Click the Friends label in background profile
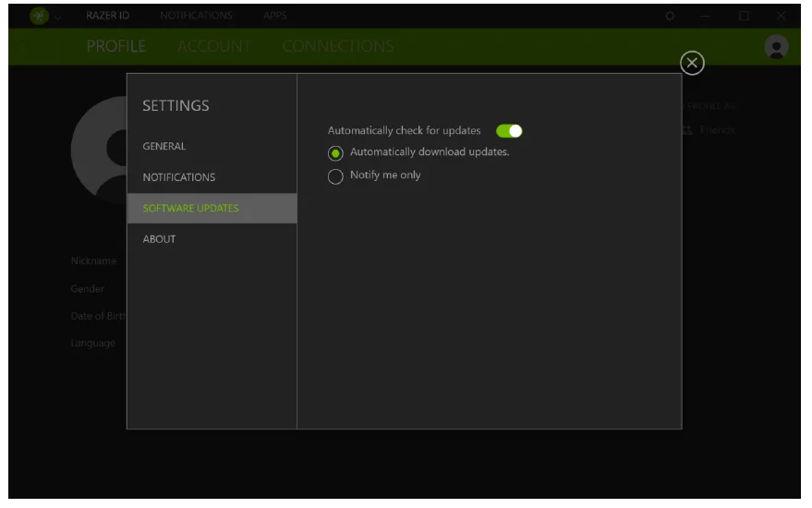 pos(717,130)
